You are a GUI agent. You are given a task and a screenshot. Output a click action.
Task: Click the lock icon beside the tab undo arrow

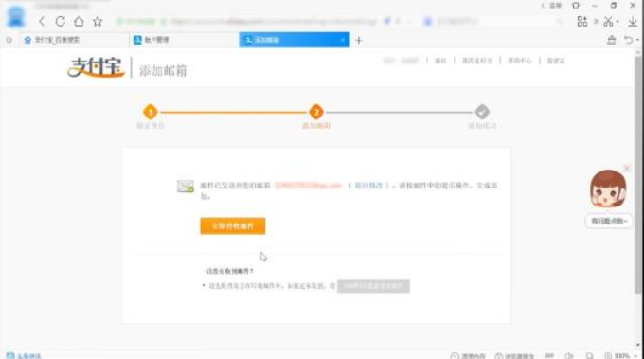611,40
